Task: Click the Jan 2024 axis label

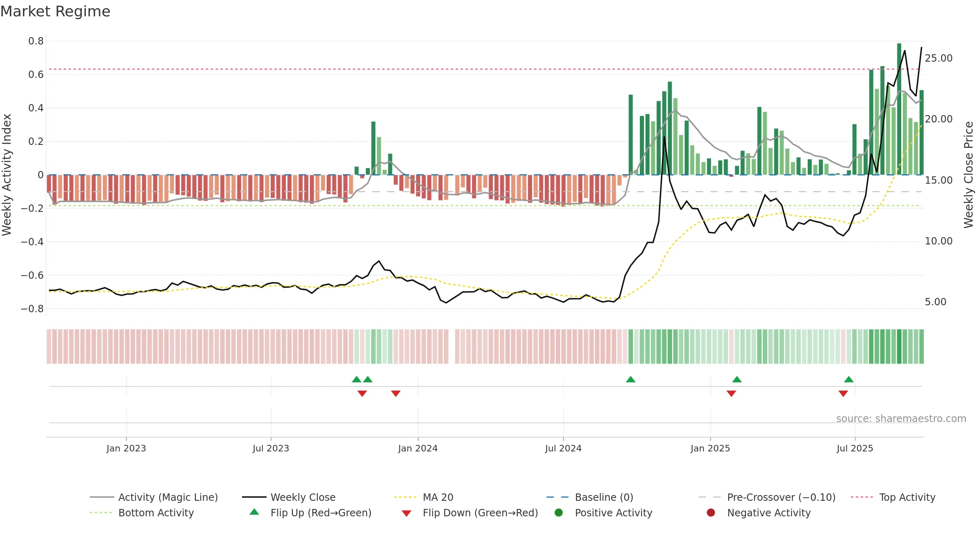Action: (418, 449)
